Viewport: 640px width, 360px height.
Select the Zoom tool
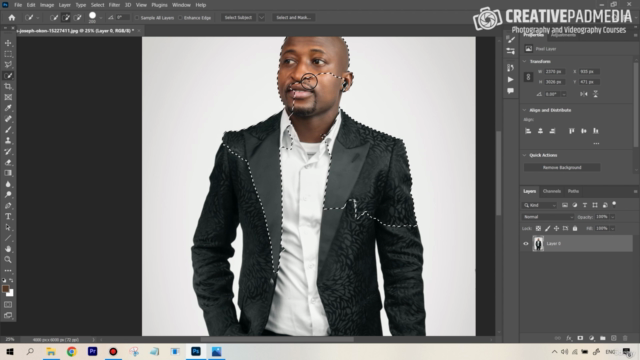click(8, 259)
